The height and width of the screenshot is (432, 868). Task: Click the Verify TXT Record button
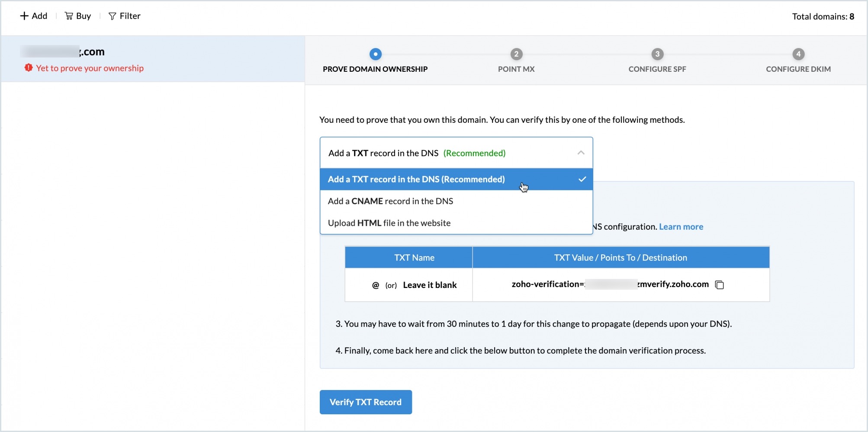tap(366, 402)
